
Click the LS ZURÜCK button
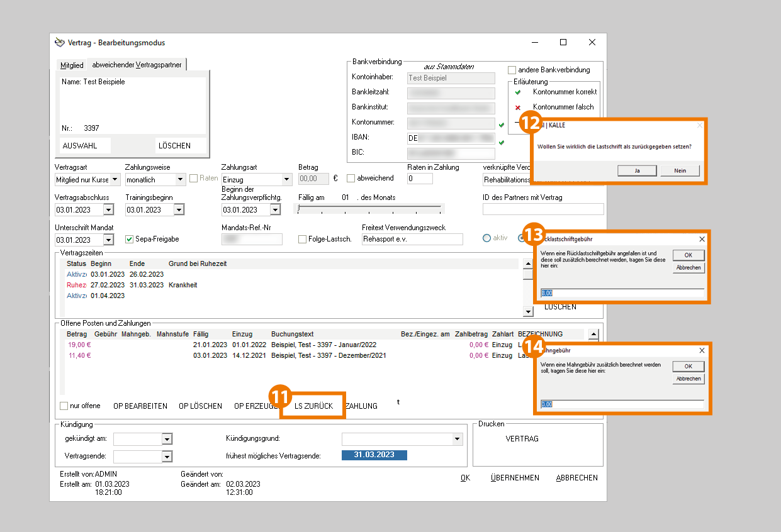[x=313, y=406]
